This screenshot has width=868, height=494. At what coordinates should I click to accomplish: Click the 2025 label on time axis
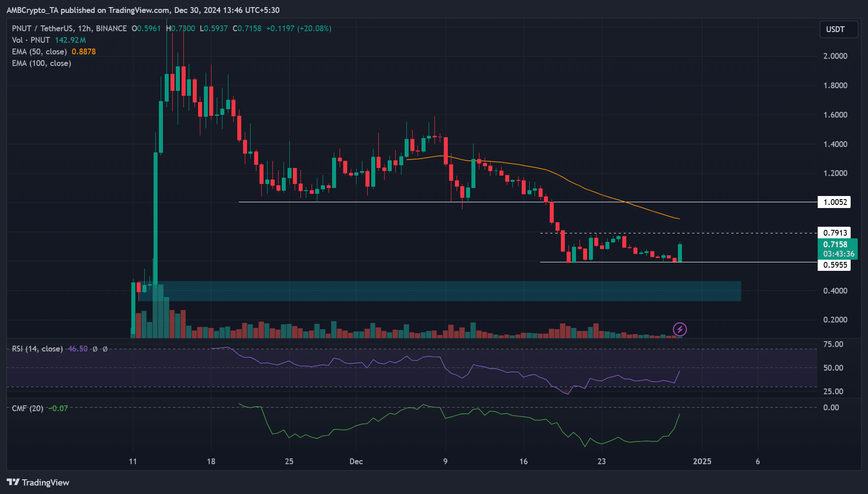[702, 461]
